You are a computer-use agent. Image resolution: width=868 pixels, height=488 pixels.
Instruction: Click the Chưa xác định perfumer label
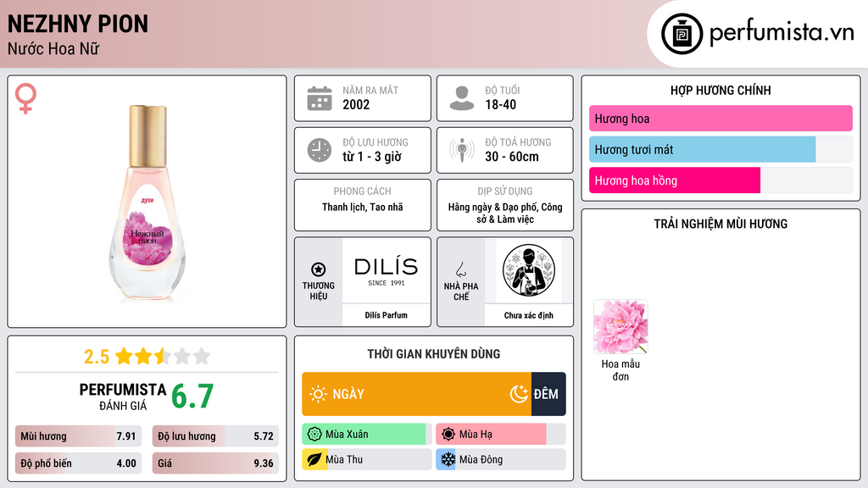529,315
